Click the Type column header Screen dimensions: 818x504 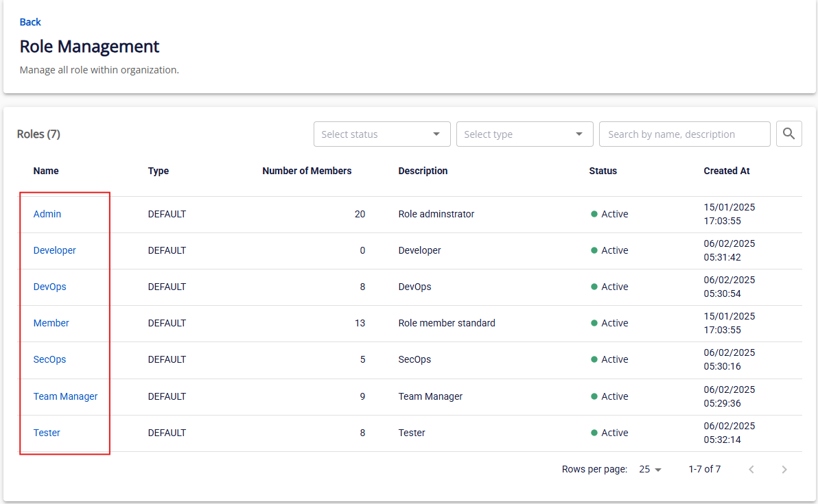(x=159, y=171)
